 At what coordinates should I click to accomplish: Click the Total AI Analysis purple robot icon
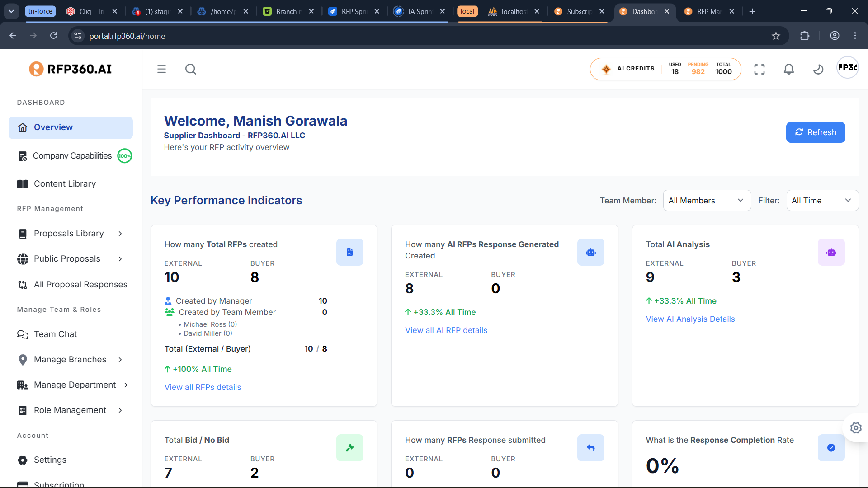831,252
